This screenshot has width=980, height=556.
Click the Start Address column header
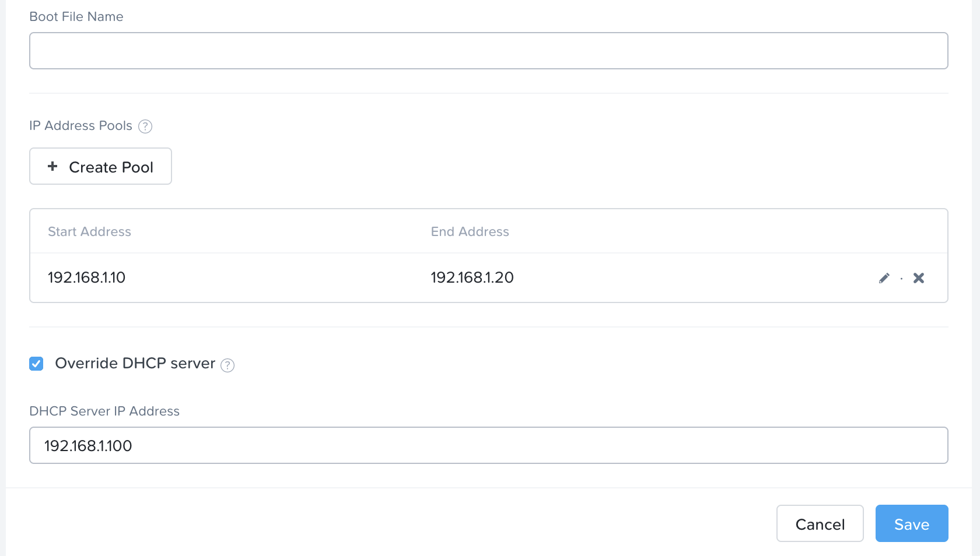pyautogui.click(x=89, y=232)
